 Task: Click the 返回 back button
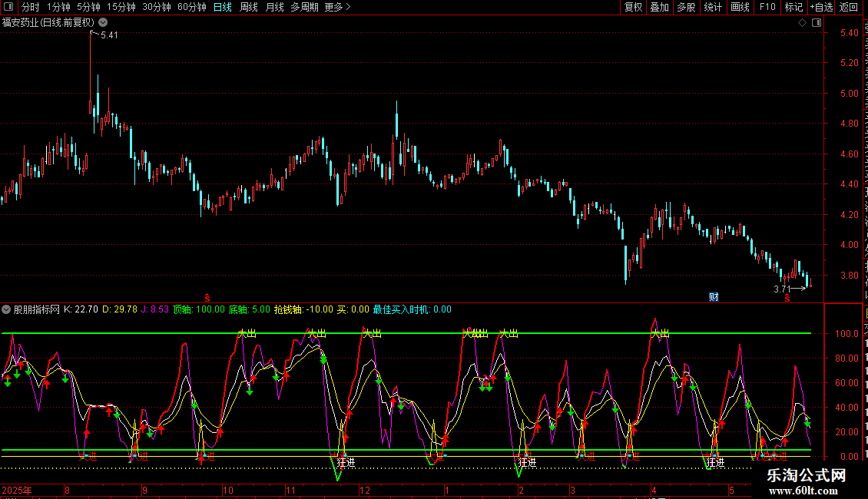(x=849, y=7)
